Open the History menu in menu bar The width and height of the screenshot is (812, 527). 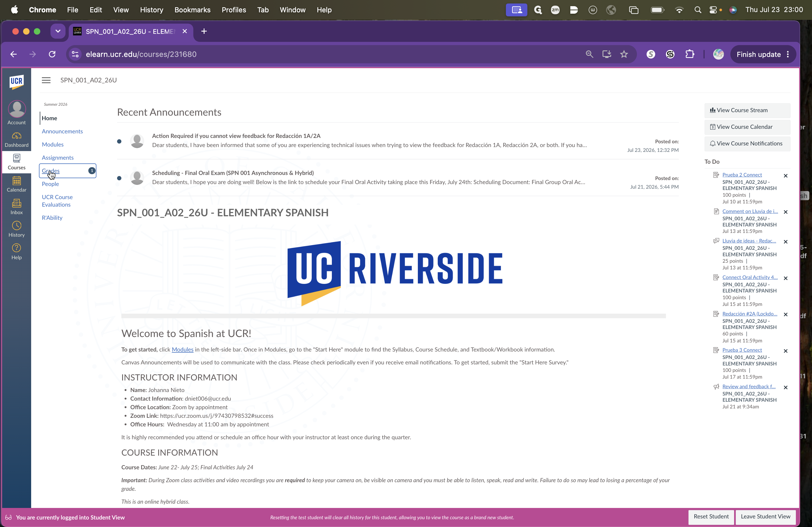pos(151,10)
